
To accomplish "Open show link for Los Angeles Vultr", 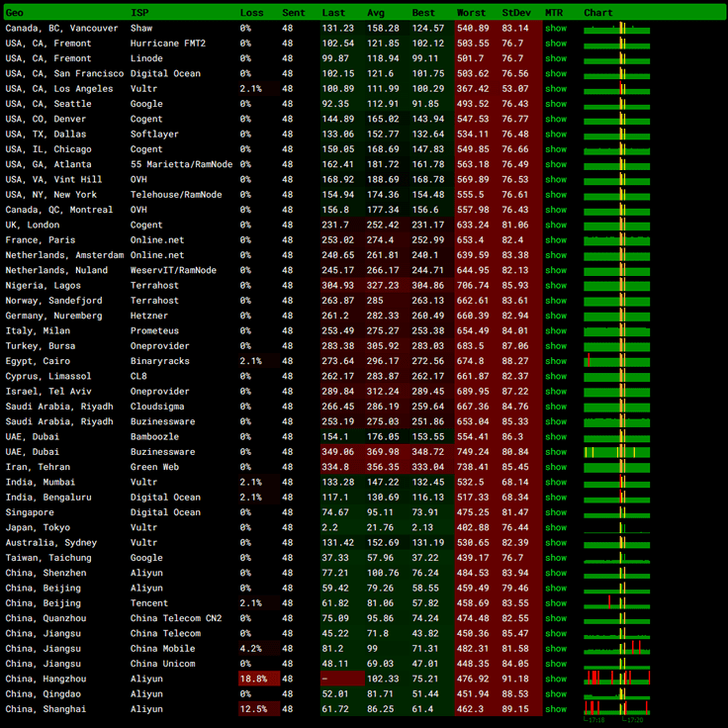I will [x=556, y=89].
